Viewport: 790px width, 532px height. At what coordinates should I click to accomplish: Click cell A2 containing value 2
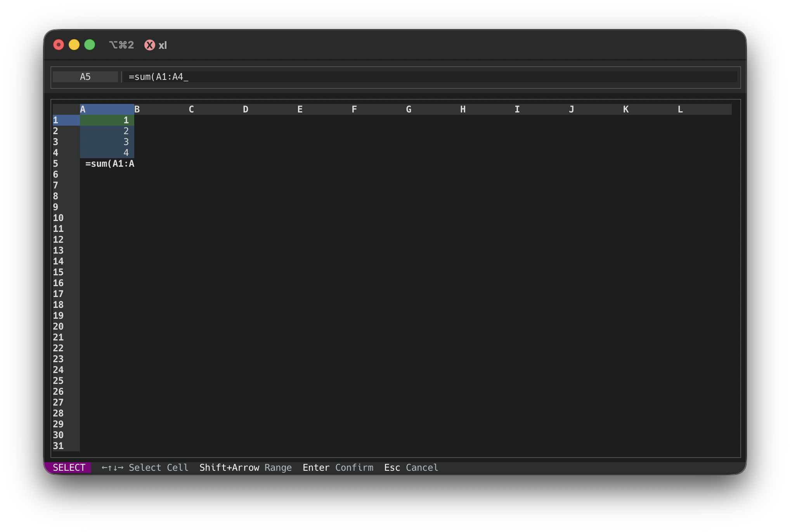(107, 131)
